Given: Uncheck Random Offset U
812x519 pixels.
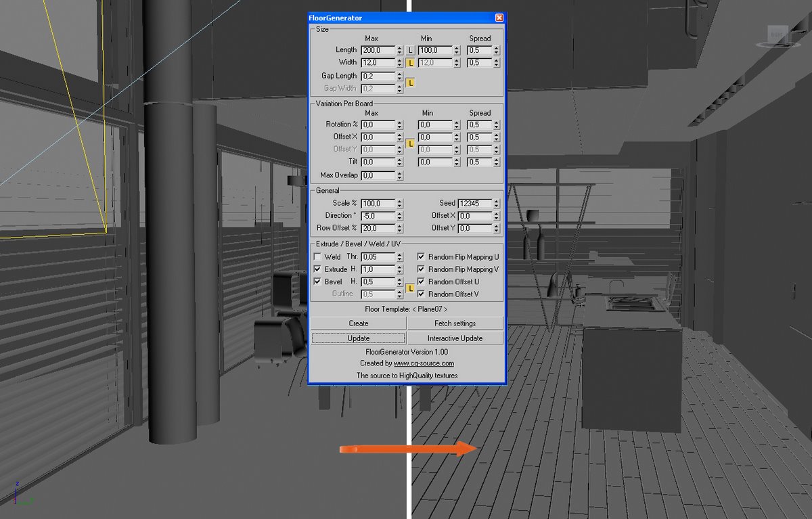Looking at the screenshot, I should (x=421, y=281).
